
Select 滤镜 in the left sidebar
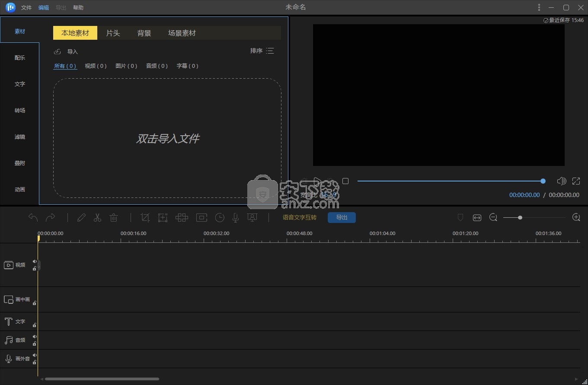20,137
